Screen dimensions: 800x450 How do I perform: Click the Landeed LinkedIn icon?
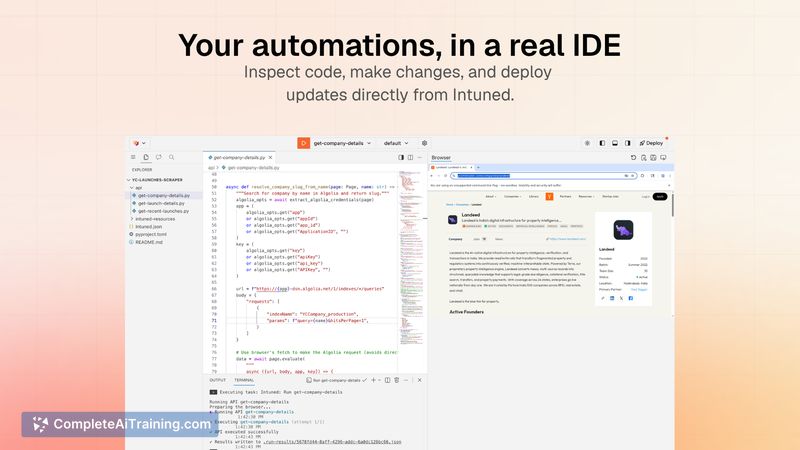(x=612, y=298)
